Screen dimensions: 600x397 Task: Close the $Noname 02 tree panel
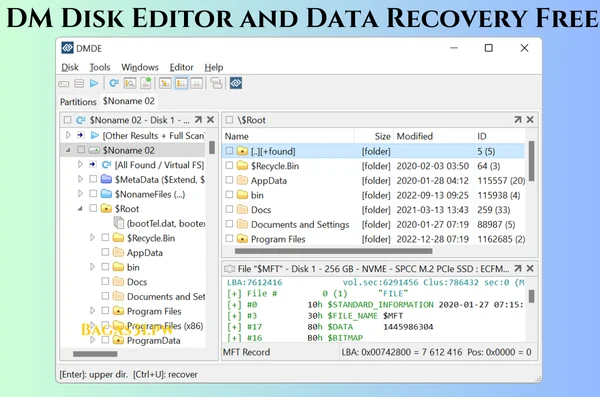coord(210,120)
